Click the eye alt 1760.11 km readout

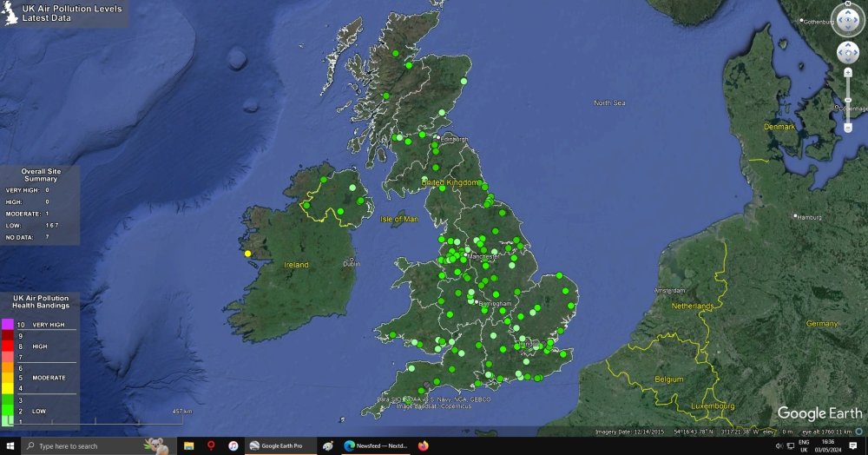[x=827, y=432]
